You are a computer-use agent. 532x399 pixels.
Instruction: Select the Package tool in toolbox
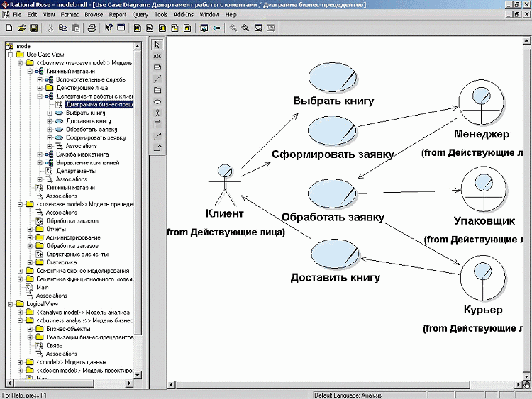coord(157,90)
